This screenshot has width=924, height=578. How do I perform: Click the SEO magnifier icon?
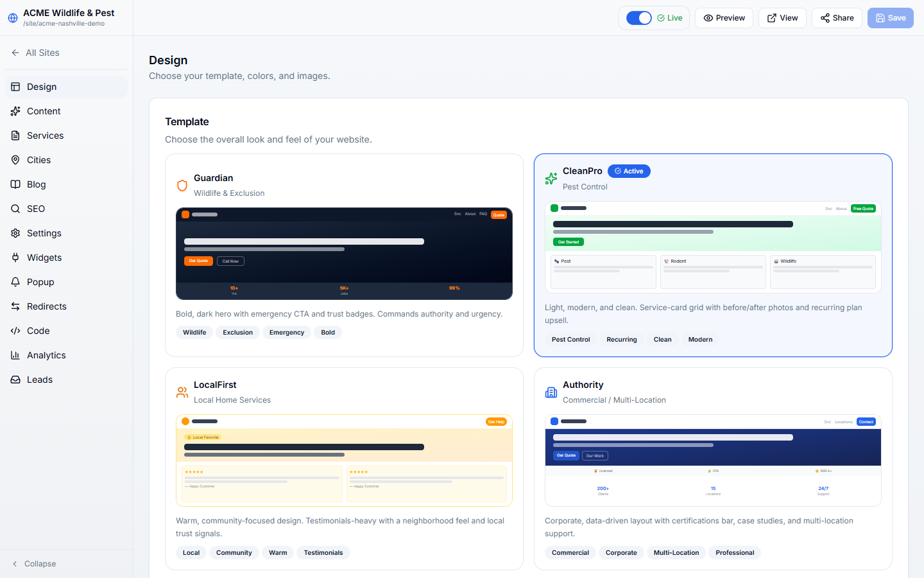click(x=15, y=209)
